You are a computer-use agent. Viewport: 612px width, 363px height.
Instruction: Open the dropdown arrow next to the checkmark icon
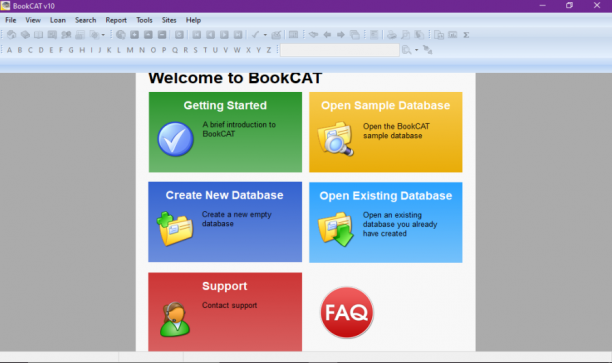pos(265,35)
